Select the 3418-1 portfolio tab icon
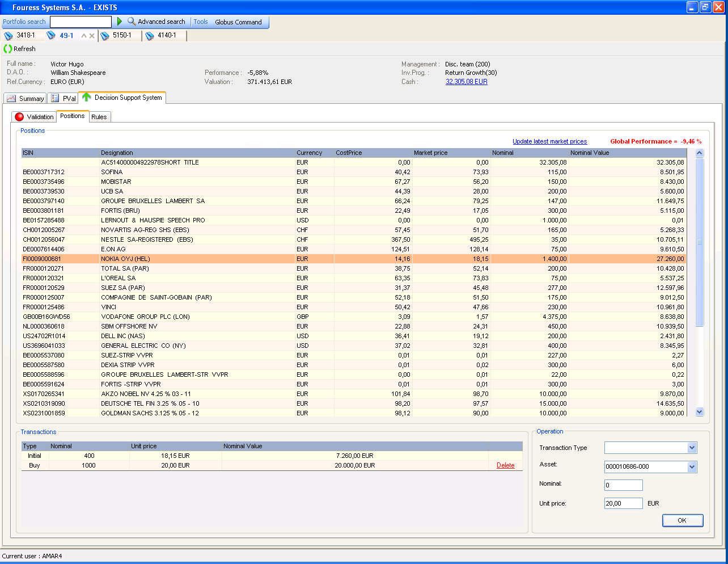This screenshot has height=564, width=728. (9, 36)
